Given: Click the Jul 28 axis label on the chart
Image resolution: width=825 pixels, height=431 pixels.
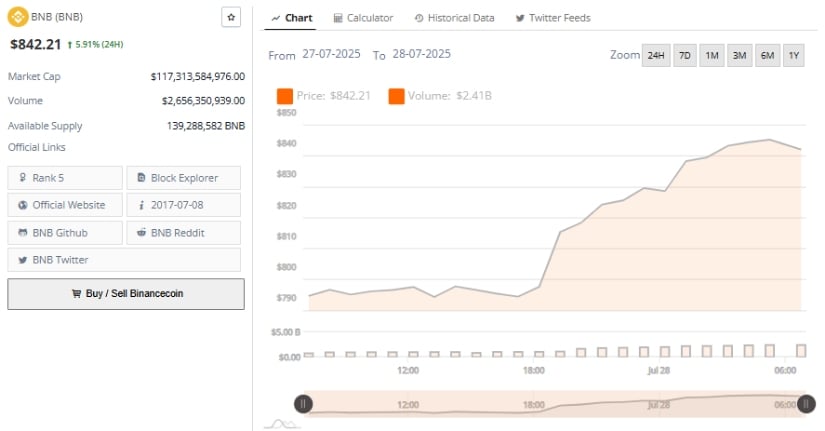Looking at the screenshot, I should [x=659, y=370].
